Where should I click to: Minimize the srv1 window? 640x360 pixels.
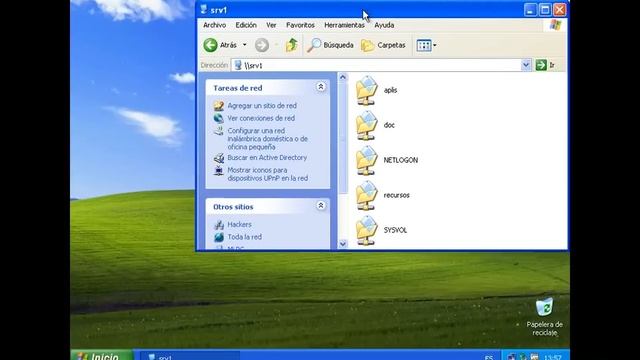(x=530, y=10)
